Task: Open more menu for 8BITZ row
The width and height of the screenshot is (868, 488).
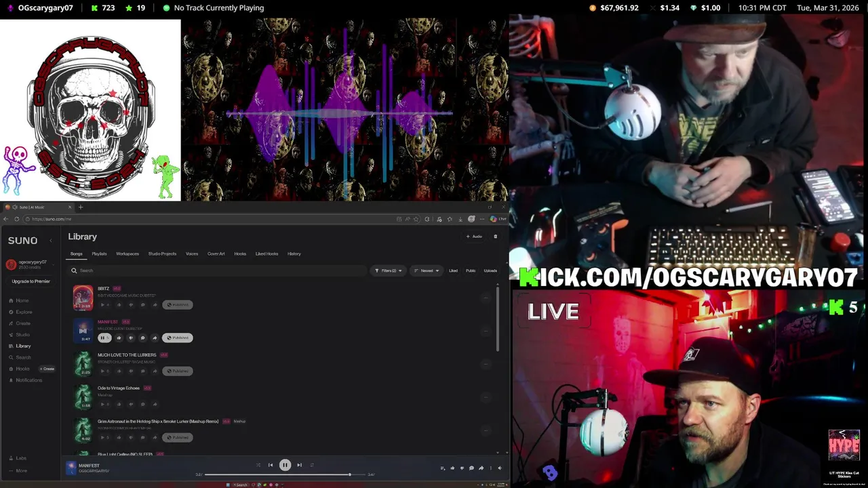Action: click(x=485, y=298)
